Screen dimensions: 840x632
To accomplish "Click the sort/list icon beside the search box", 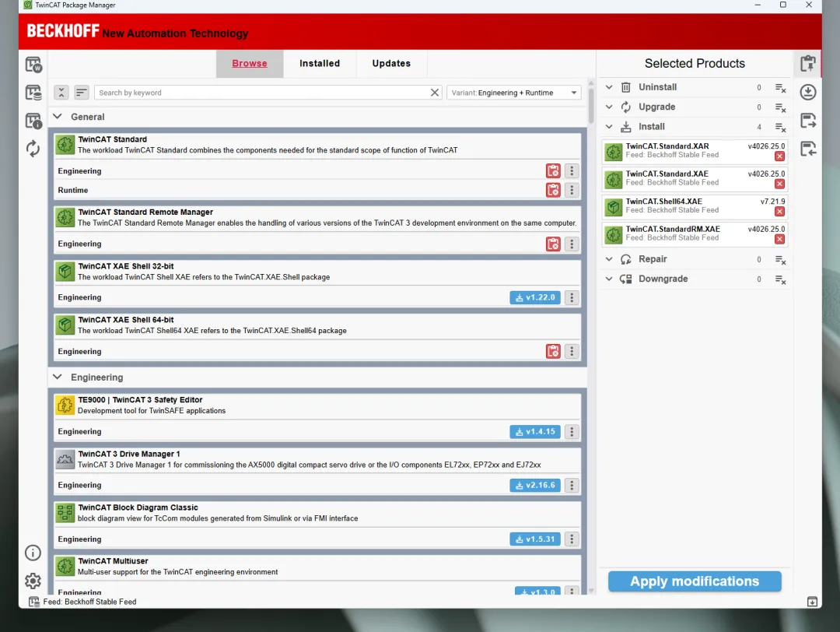I will [82, 93].
